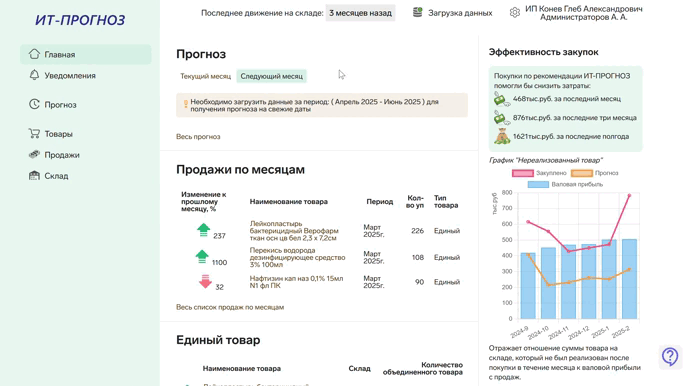Click the green up arrow beside 1100

(202, 256)
